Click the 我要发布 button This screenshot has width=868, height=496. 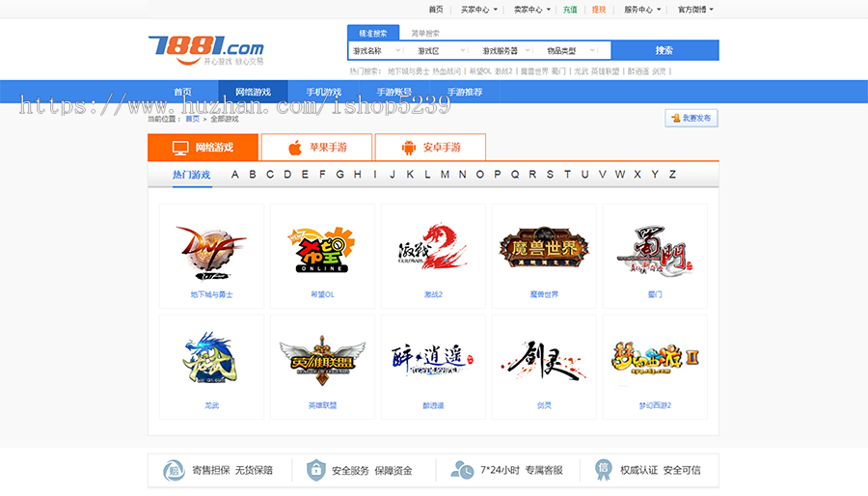pos(692,118)
